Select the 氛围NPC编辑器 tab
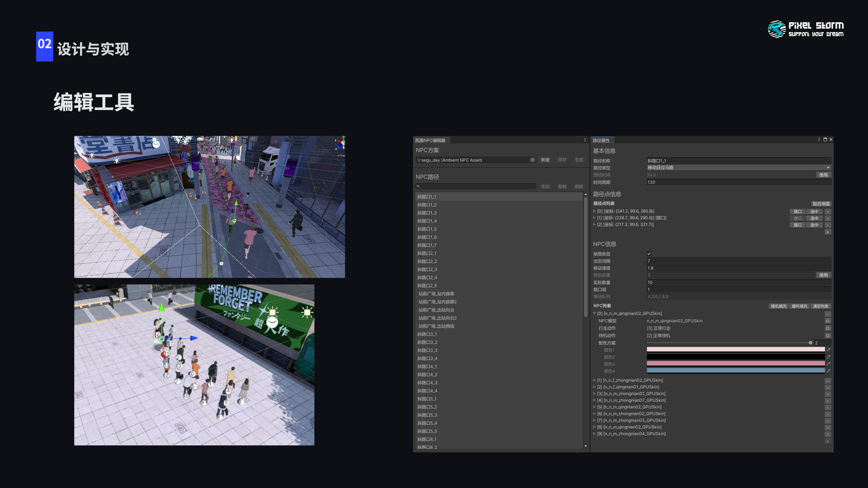868x488 pixels. pos(430,140)
